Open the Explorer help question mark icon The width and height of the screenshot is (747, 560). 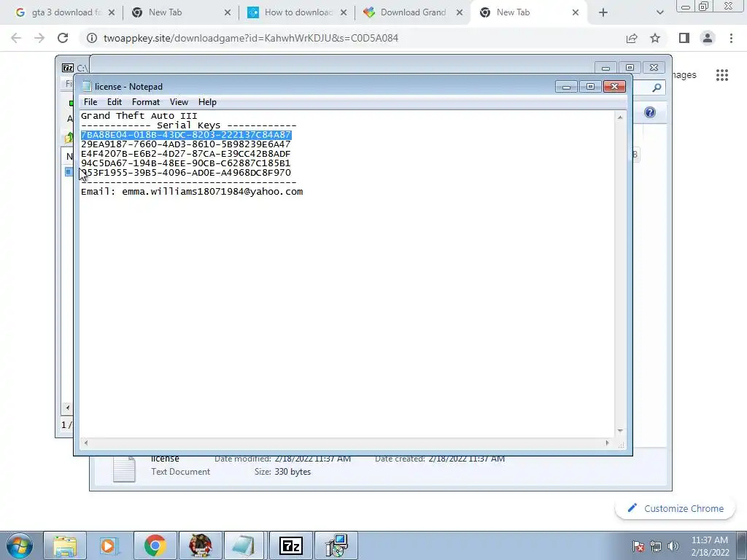click(x=650, y=112)
